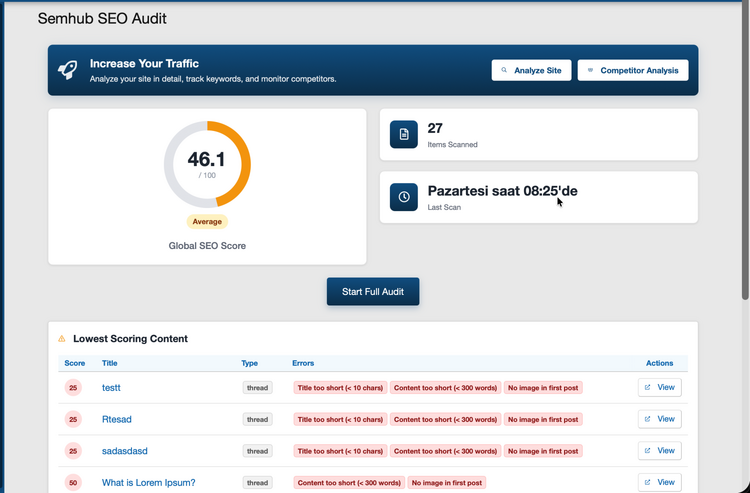Click the Score column header

[75, 363]
